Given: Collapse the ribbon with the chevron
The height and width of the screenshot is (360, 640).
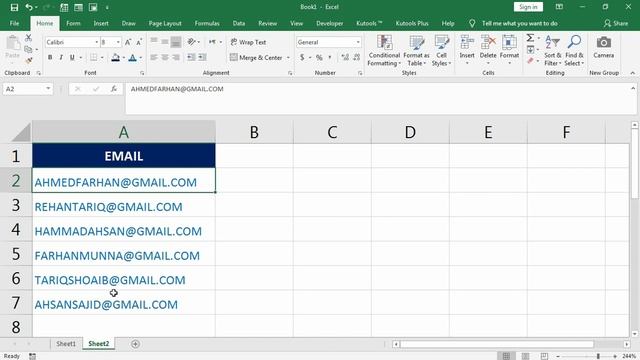Looking at the screenshot, I should [632, 73].
